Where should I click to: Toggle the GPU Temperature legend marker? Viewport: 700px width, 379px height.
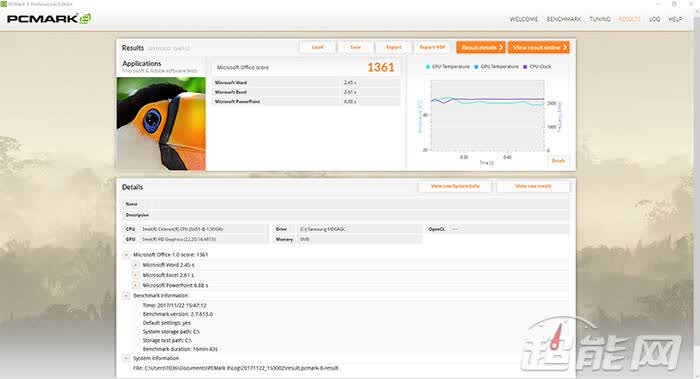click(476, 67)
